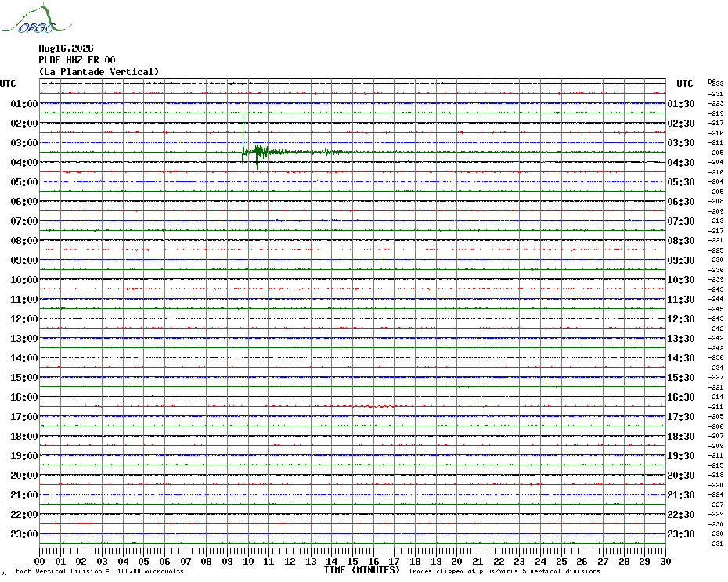Click minute 25 on the time axis
This screenshot has width=728, height=582.
click(561, 561)
